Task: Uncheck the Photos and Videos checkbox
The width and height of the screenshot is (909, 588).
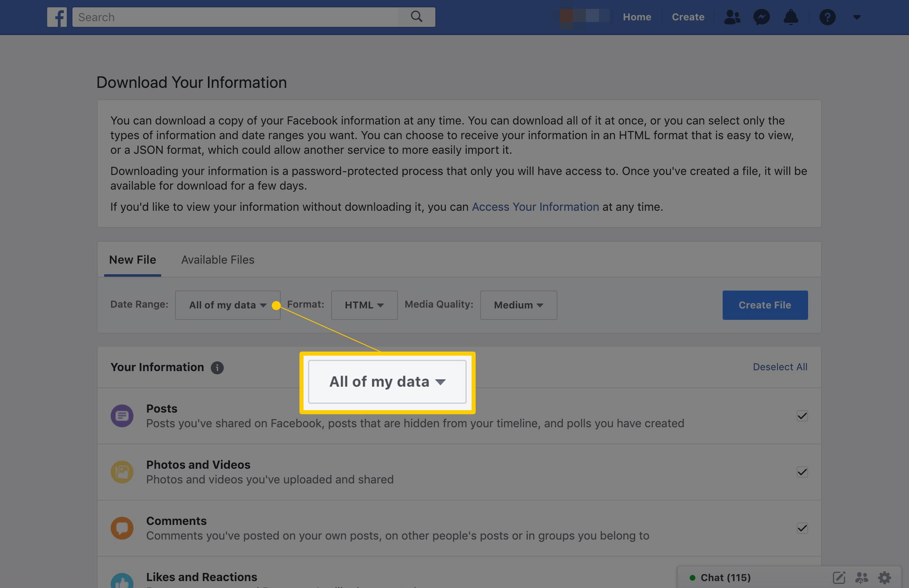Action: 802,472
